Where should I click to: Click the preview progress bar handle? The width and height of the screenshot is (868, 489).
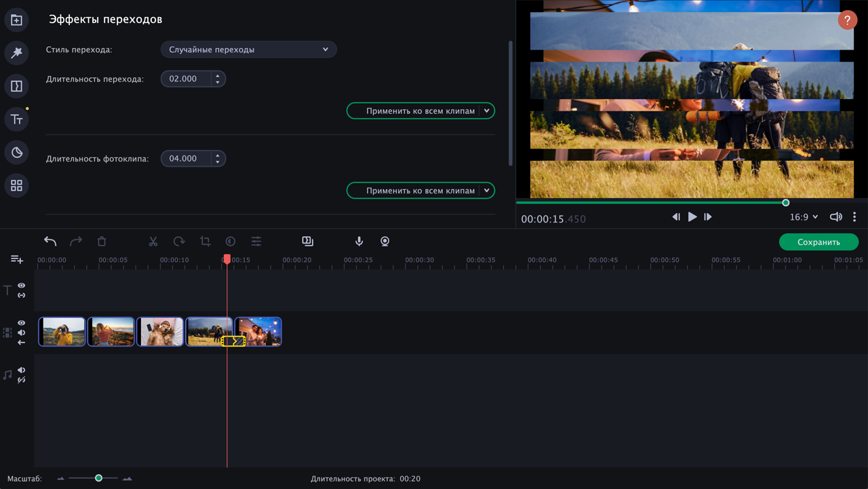pos(786,203)
